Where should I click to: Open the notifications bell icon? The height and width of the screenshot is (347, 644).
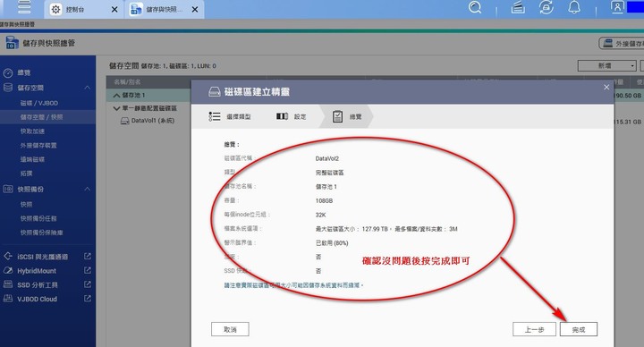coord(574,7)
